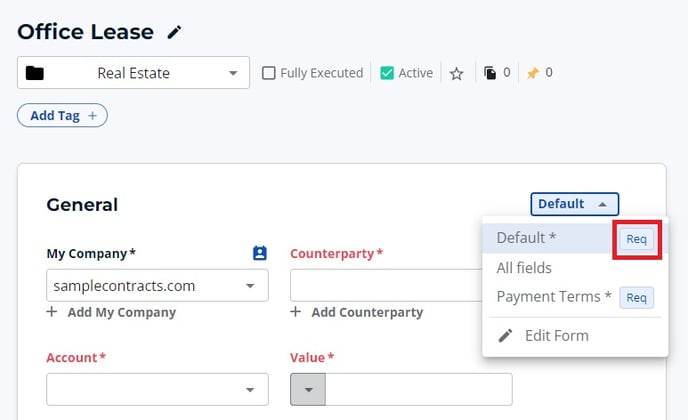The width and height of the screenshot is (688, 420).
Task: Click the black folder icon
Action: tap(35, 73)
